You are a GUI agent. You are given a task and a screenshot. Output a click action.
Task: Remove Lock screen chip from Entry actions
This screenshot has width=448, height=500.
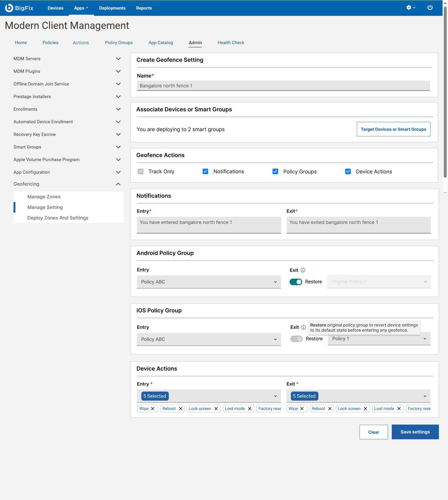coord(216,408)
